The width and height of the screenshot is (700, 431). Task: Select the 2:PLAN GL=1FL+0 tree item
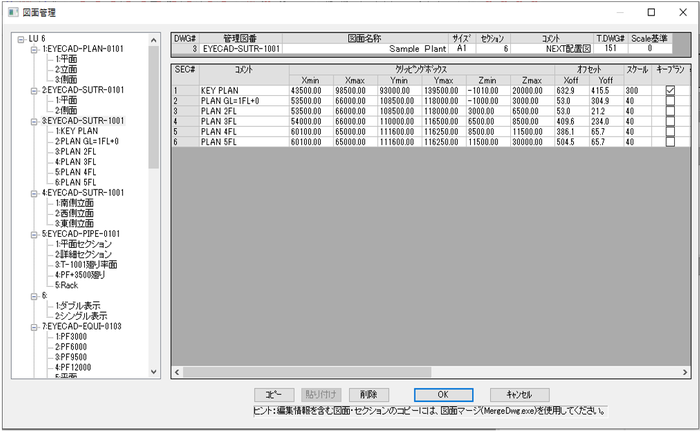[88, 141]
